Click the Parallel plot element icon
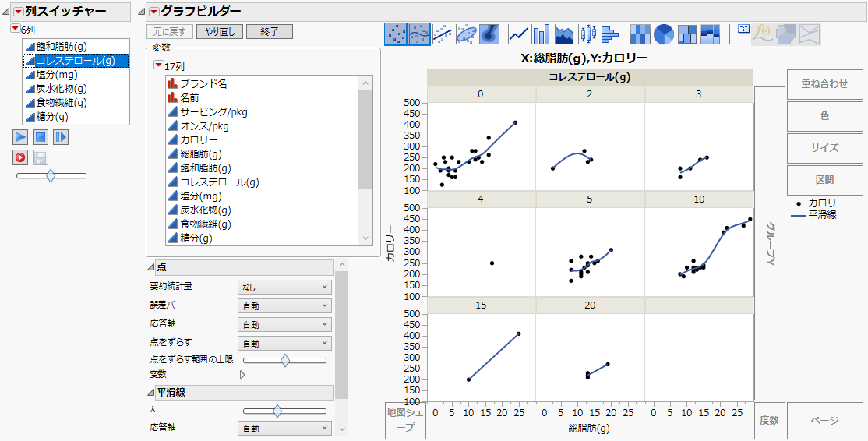This screenshot has width=868, height=441. pyautogui.click(x=810, y=34)
